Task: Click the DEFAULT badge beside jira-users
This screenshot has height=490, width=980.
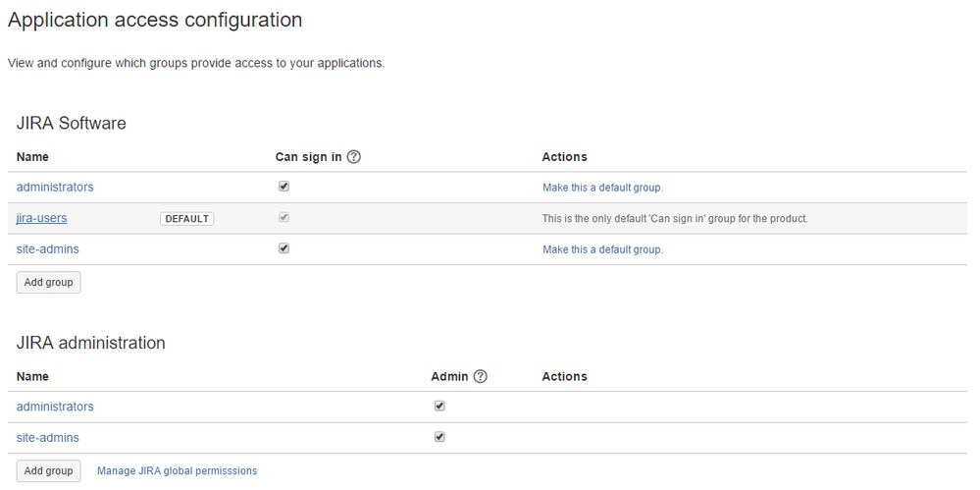Action: pyautogui.click(x=186, y=218)
